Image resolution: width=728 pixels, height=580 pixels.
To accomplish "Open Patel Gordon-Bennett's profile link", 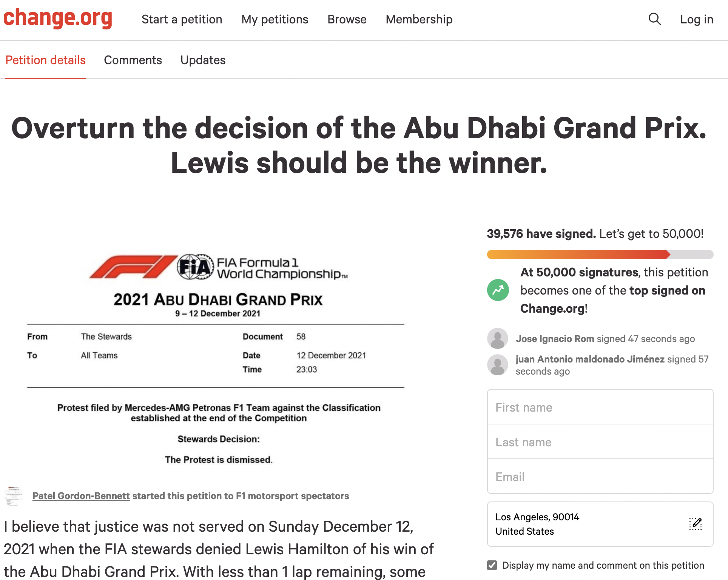I will [x=81, y=496].
